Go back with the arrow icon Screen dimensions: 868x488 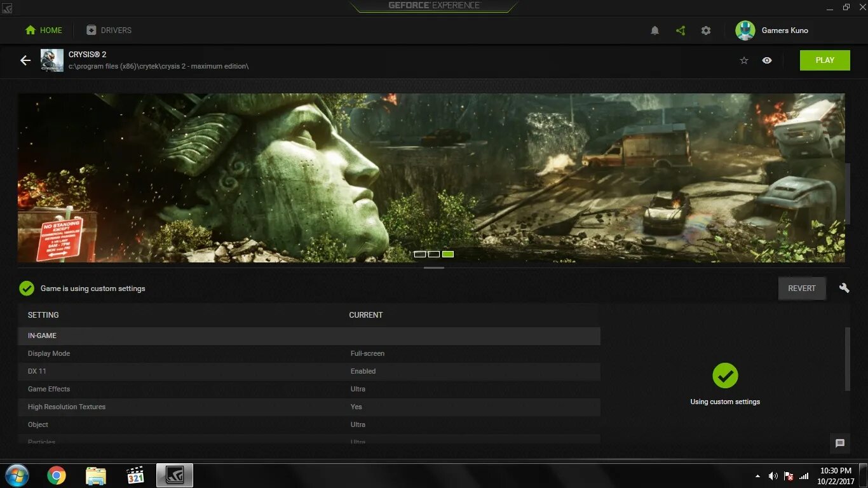pos(25,60)
